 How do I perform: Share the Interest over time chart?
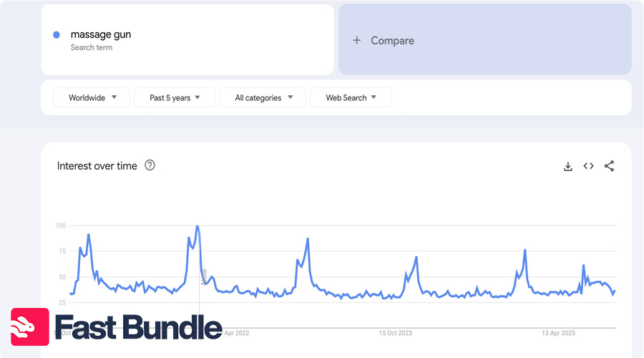[609, 166]
